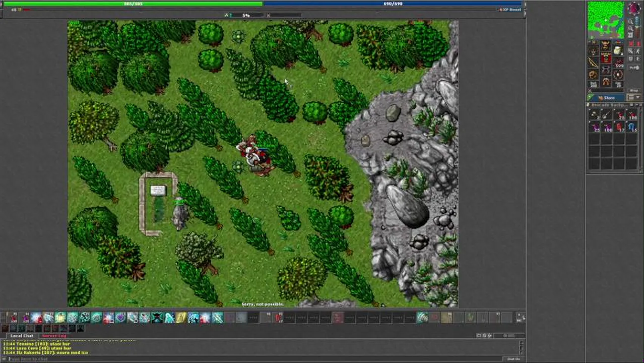
Task: Select the red potion stacked 100
Action: click(632, 115)
